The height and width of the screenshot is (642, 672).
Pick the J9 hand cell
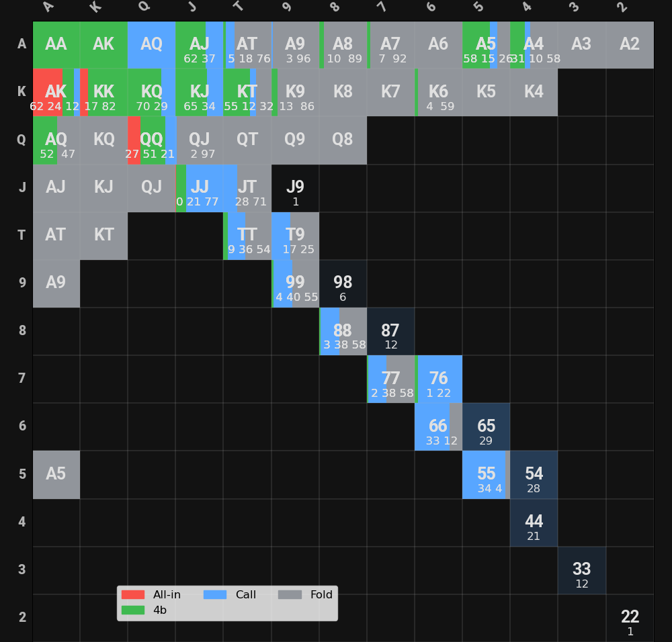point(295,188)
